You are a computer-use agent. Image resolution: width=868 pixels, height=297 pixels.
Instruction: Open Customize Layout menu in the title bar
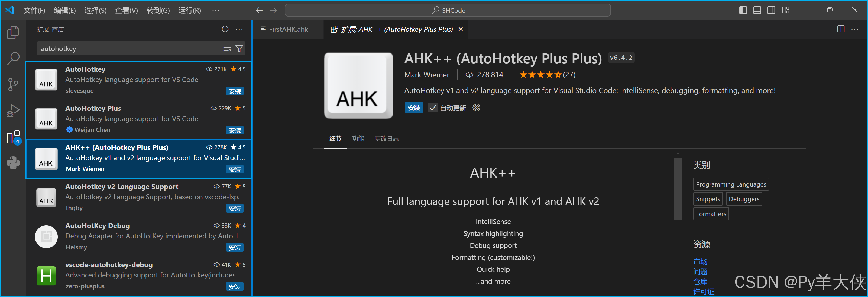(785, 10)
